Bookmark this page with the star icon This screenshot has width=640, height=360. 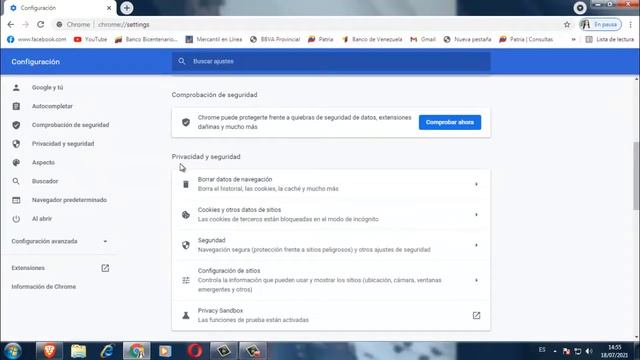coord(567,24)
